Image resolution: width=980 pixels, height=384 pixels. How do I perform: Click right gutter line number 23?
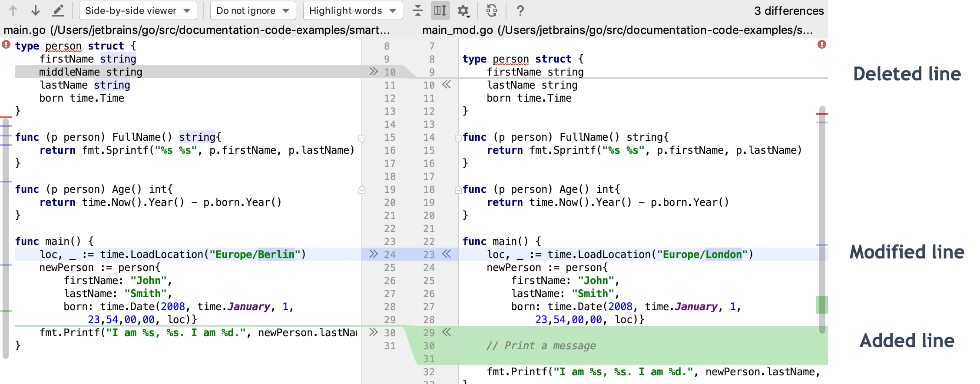[x=429, y=255]
